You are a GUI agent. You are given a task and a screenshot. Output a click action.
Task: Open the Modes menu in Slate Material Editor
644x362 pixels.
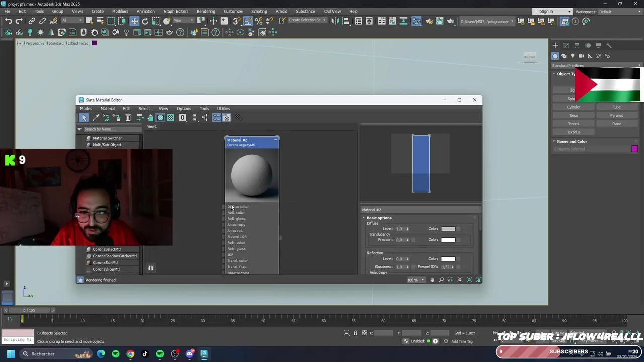point(86,109)
